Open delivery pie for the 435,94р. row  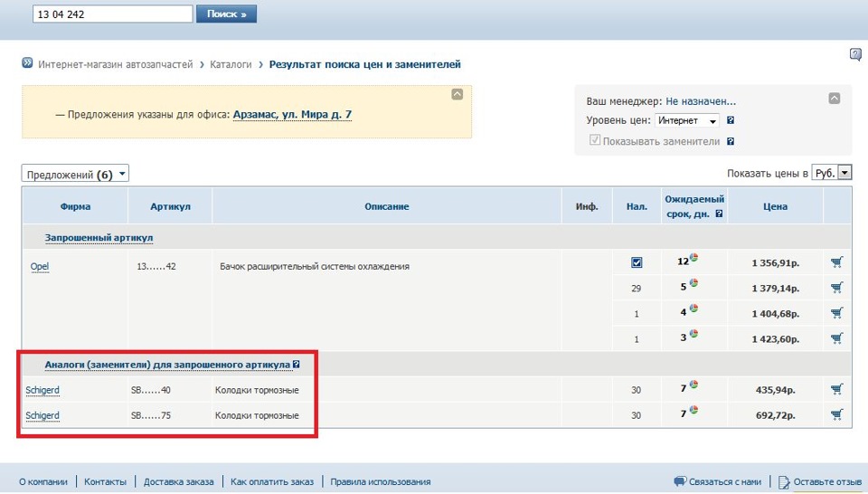coord(693,385)
